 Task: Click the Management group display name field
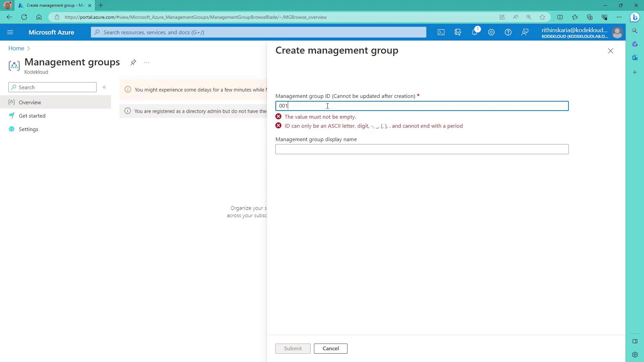coord(422,149)
